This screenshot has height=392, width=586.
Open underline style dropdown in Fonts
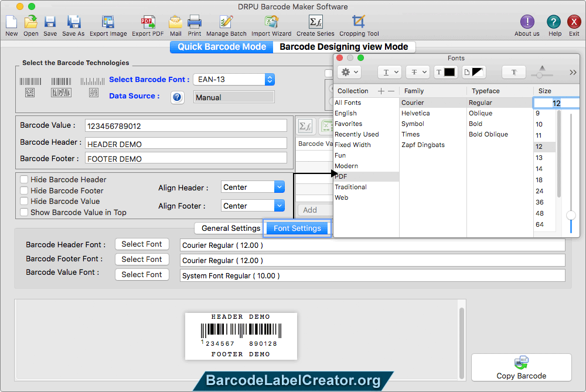tap(390, 72)
